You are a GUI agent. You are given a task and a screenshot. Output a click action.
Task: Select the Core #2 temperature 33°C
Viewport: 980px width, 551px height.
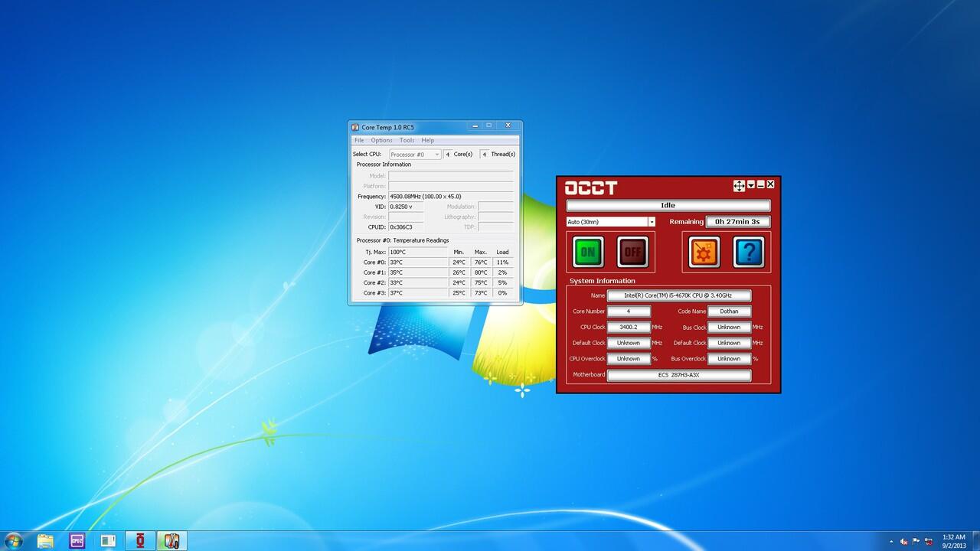tap(418, 282)
